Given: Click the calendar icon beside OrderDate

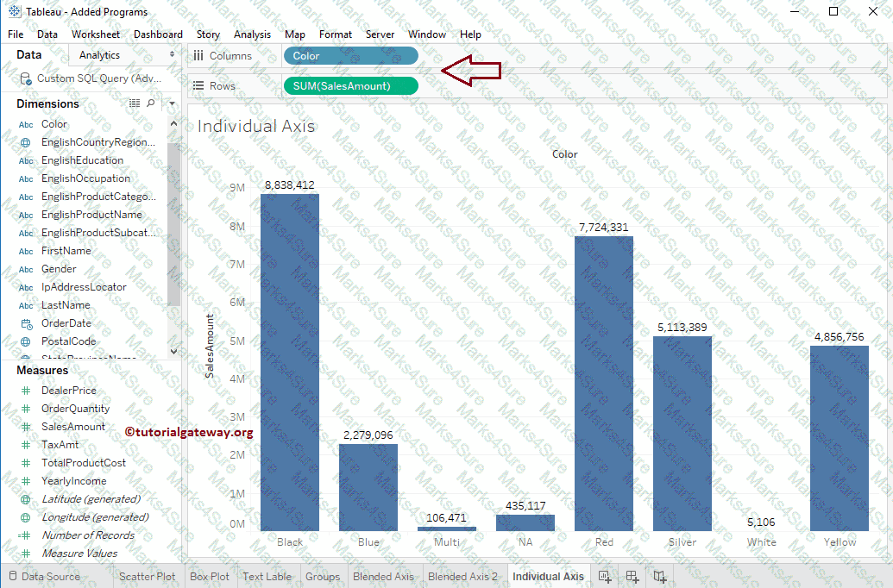Looking at the screenshot, I should [25, 323].
